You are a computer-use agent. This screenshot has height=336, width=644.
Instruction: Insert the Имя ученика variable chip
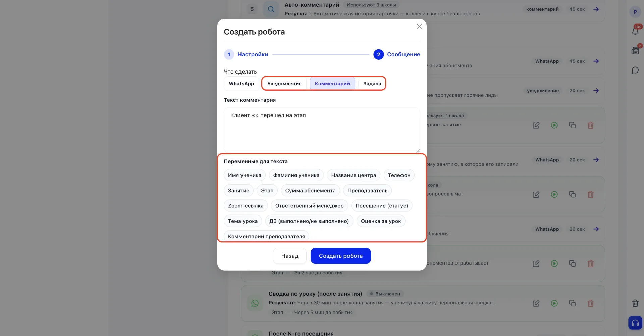click(x=245, y=175)
